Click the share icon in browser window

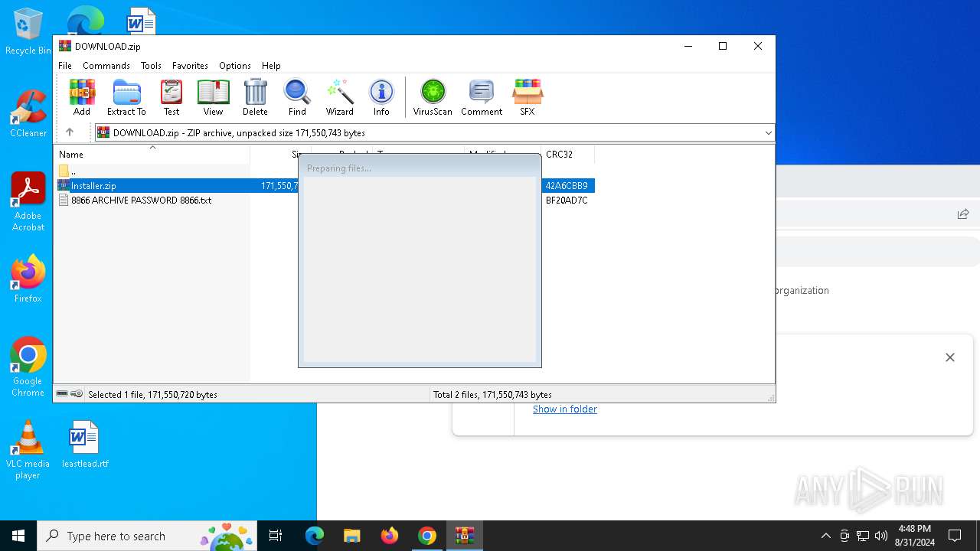[963, 214]
